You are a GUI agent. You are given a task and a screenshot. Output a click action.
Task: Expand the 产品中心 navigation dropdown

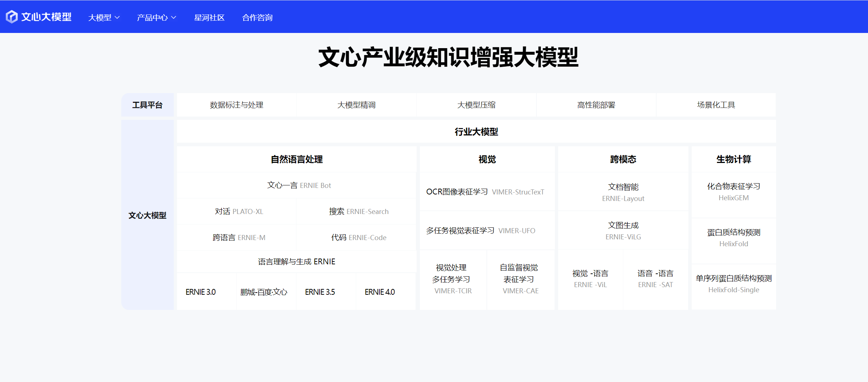156,17
